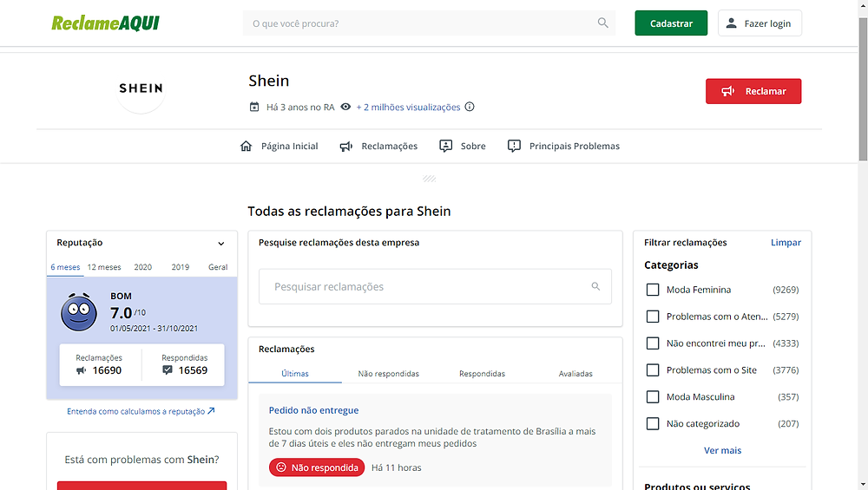
Task: Check 'Problemas com o Aten...' category
Action: click(x=653, y=317)
